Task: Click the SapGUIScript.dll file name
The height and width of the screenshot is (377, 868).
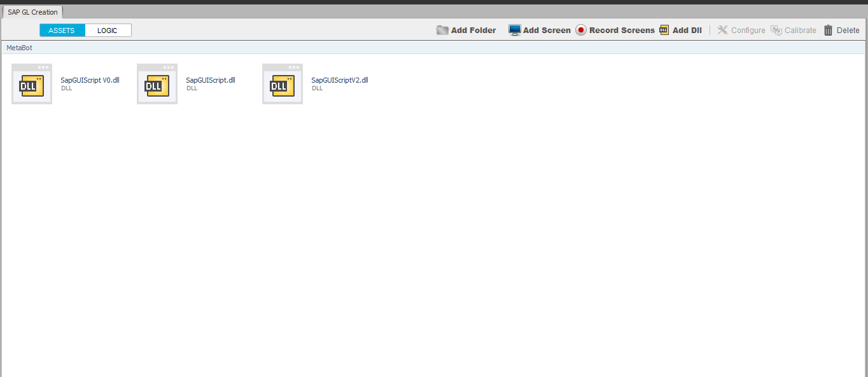Action: click(211, 80)
